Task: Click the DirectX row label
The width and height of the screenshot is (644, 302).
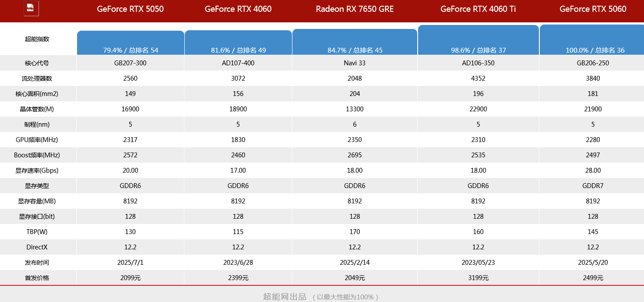Action: click(38, 247)
